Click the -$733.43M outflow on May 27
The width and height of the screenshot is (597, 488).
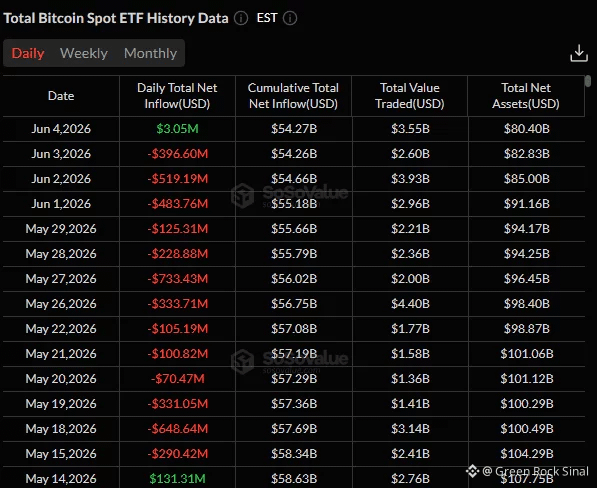pos(178,279)
